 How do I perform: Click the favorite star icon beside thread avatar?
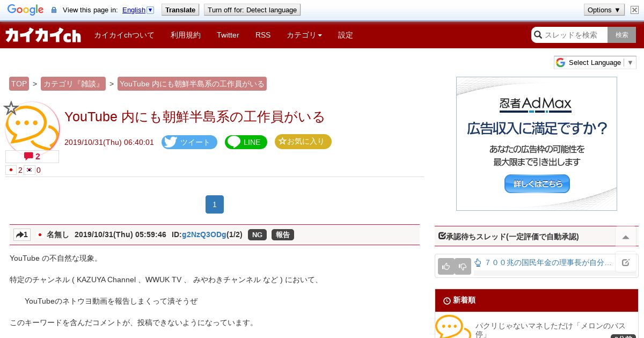[11, 108]
